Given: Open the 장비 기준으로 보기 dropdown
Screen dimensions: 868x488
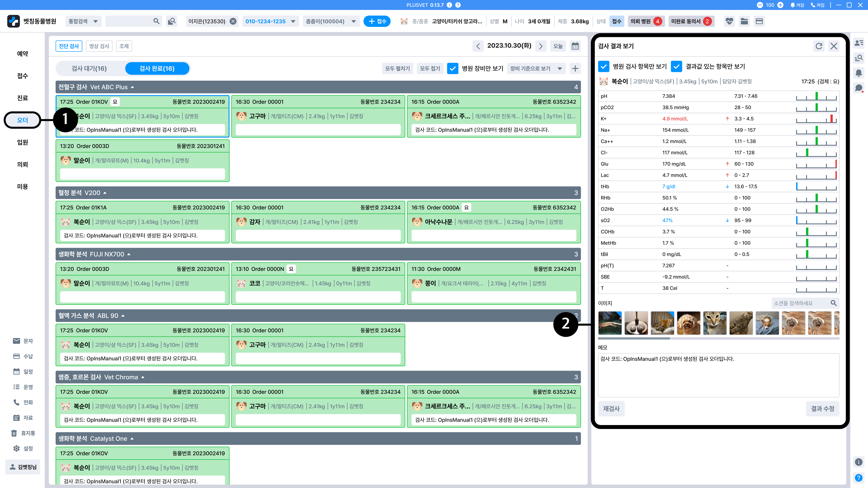Looking at the screenshot, I should [536, 68].
